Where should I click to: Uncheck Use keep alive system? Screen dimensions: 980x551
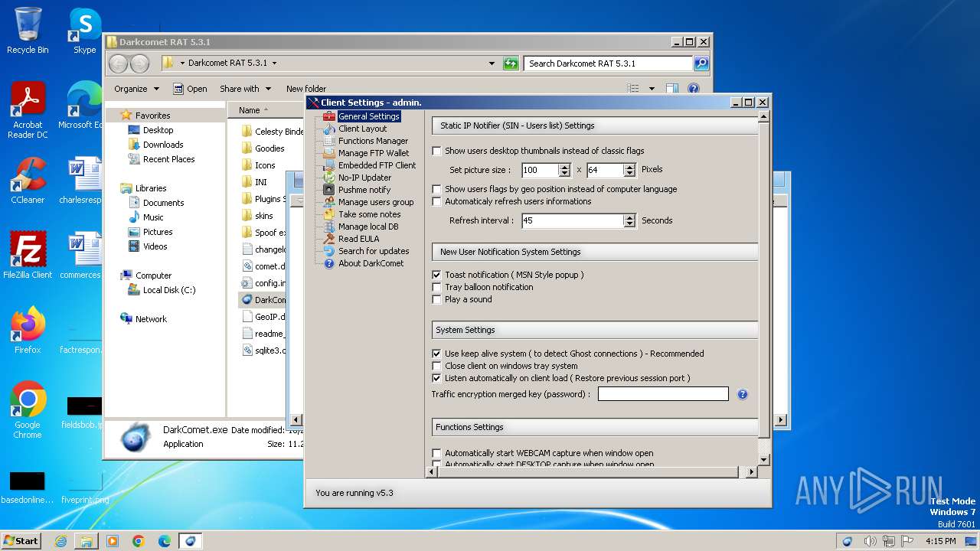pyautogui.click(x=437, y=354)
